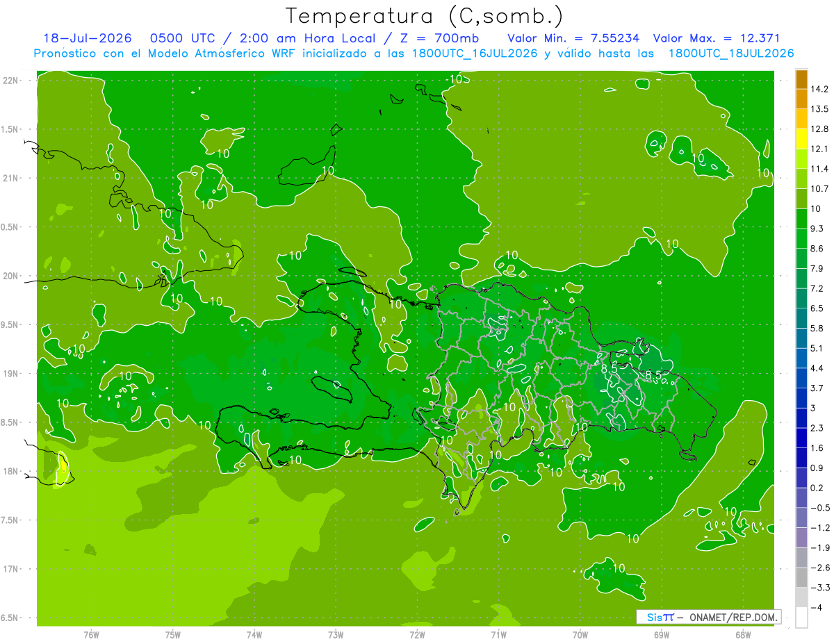The width and height of the screenshot is (834, 644).
Task: Select the green swatch between 9.3 and 8.6
Action: point(801,238)
